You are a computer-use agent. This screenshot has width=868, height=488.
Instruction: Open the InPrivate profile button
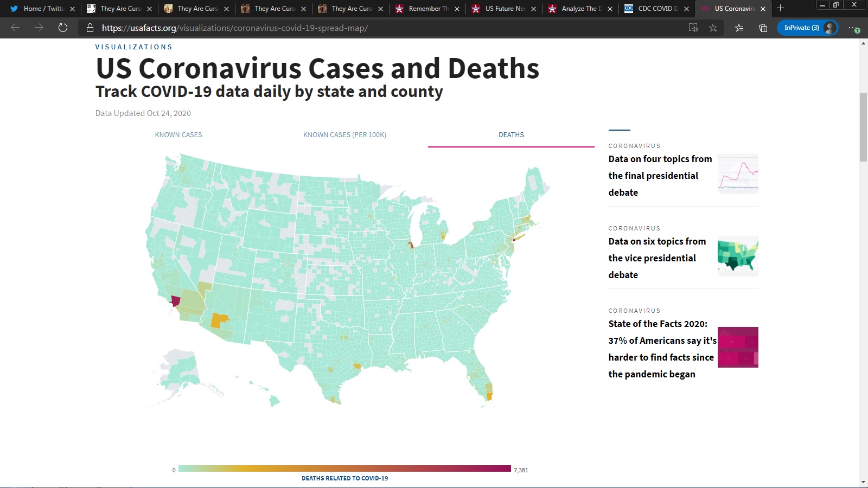click(807, 28)
